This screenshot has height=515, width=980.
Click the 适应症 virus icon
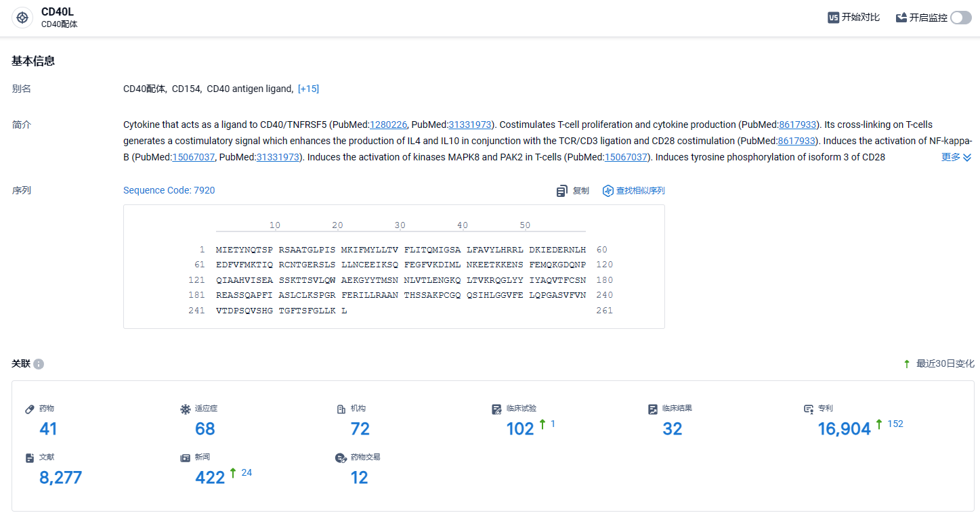186,409
